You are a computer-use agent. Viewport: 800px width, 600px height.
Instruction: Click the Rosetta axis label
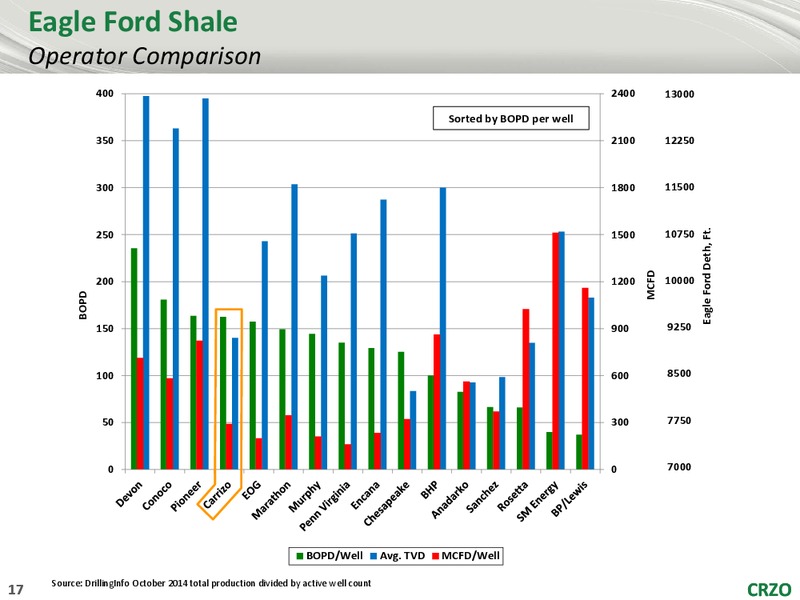pyautogui.click(x=513, y=496)
